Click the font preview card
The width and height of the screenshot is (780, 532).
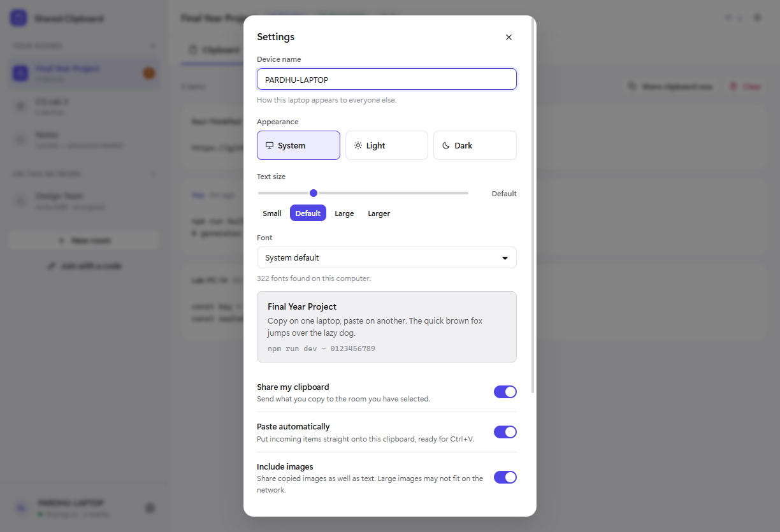[387, 327]
